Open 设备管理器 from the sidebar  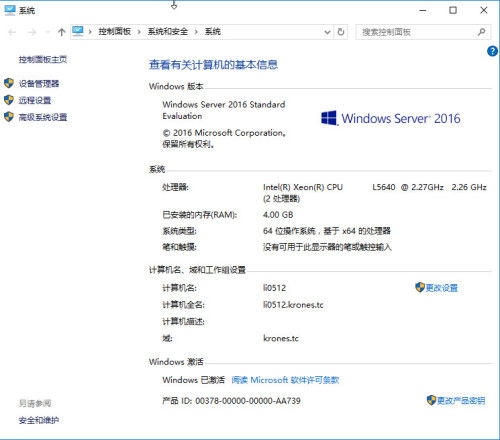pos(39,84)
